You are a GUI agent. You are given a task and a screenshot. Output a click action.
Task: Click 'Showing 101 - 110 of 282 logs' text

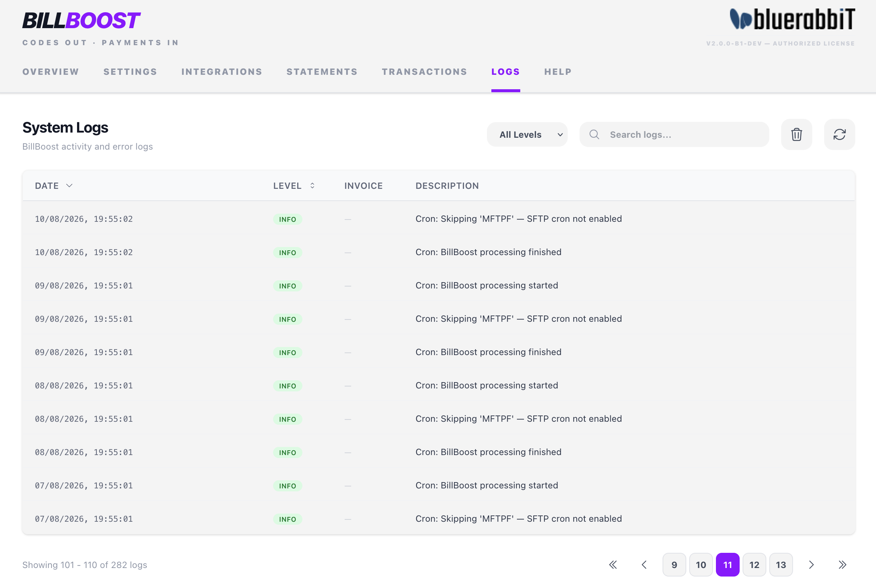click(84, 565)
